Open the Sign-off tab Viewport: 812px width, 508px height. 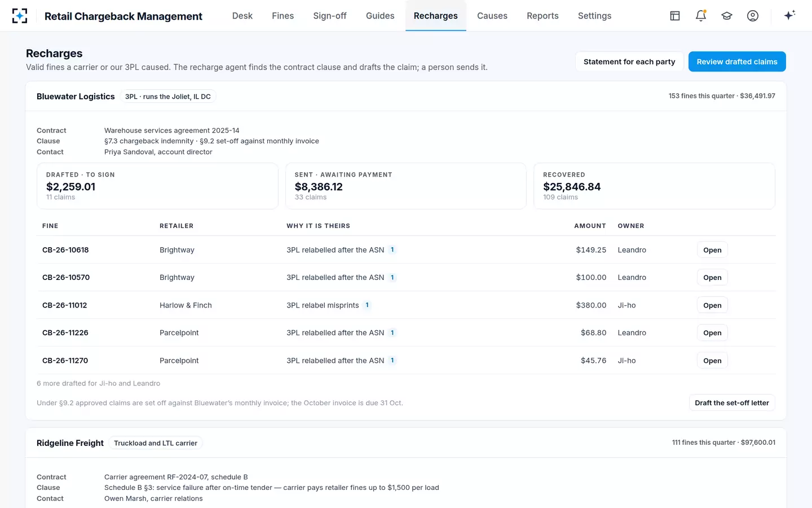330,16
